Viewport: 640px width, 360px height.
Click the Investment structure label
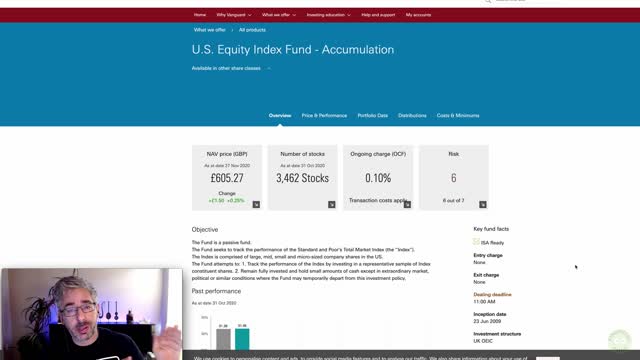497,334
